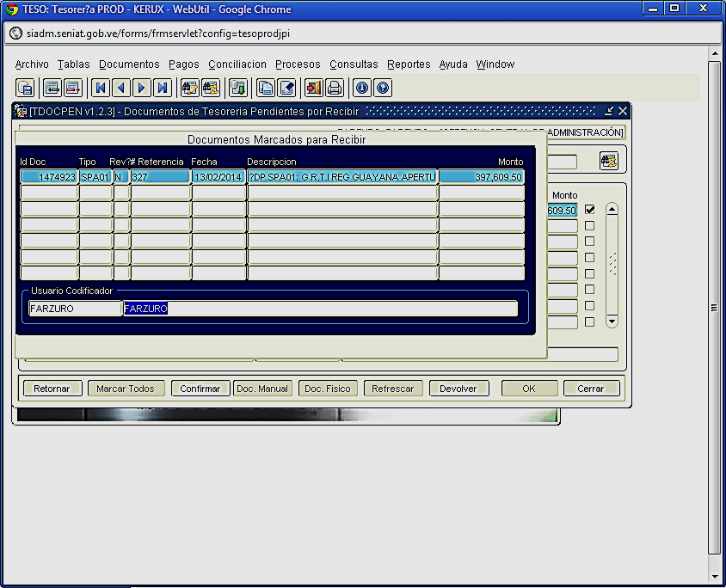Click the Cerrar button
The height and width of the screenshot is (588, 726).
(591, 389)
